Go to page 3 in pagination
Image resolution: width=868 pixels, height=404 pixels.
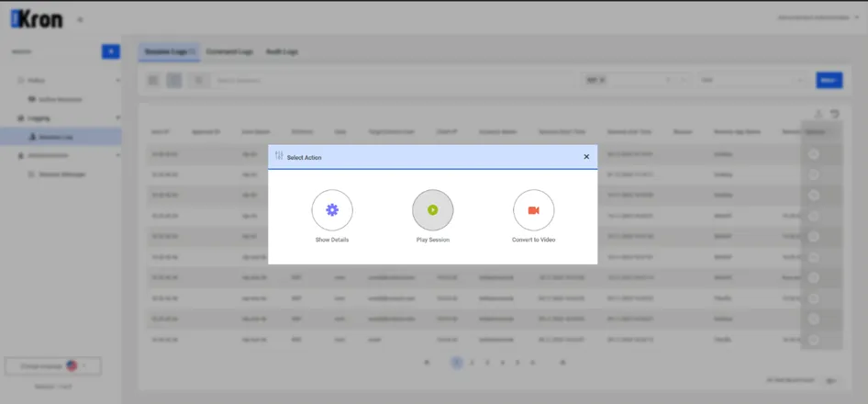[487, 363]
